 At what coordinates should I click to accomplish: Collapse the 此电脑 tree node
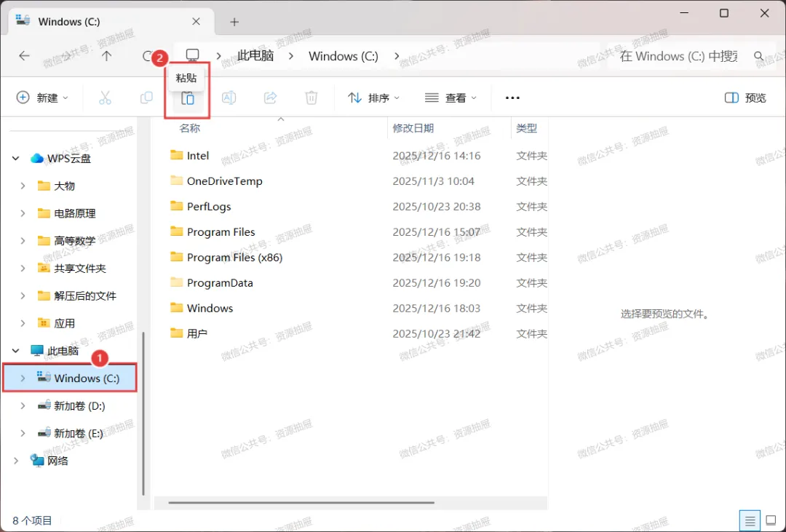[x=15, y=351]
